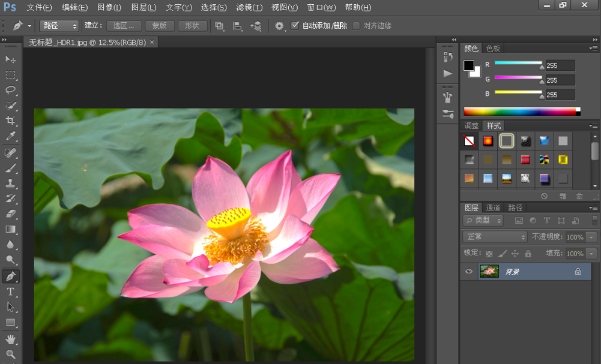Click the 蒙版 button

(x=159, y=26)
